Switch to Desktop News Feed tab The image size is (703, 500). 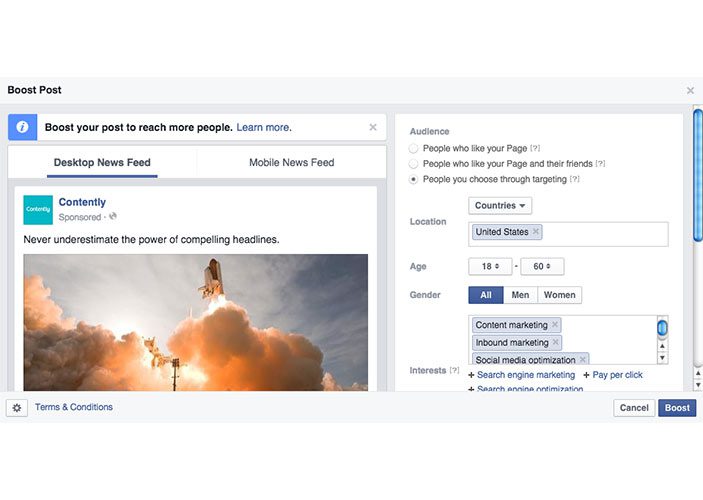tap(102, 162)
